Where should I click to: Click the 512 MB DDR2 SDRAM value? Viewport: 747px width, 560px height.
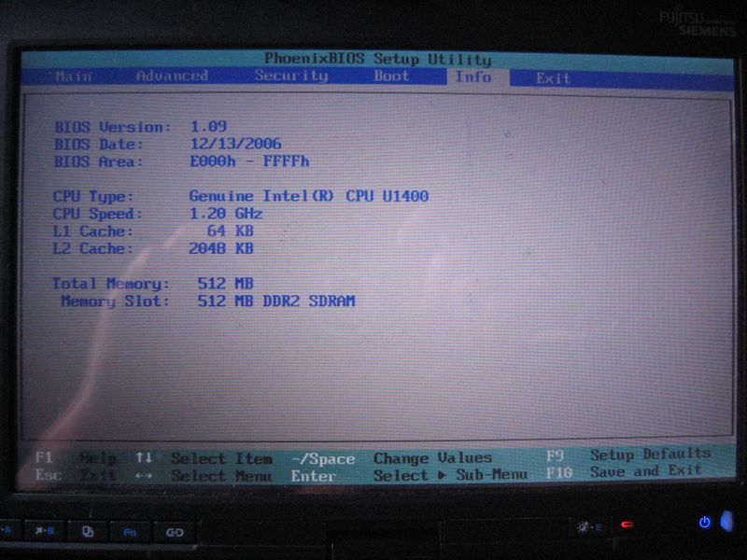click(276, 301)
